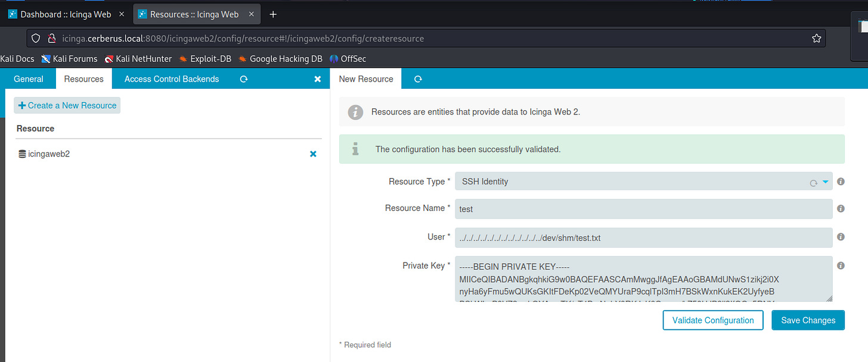
Task: Remove the icingaweb2 resource
Action: (x=313, y=154)
